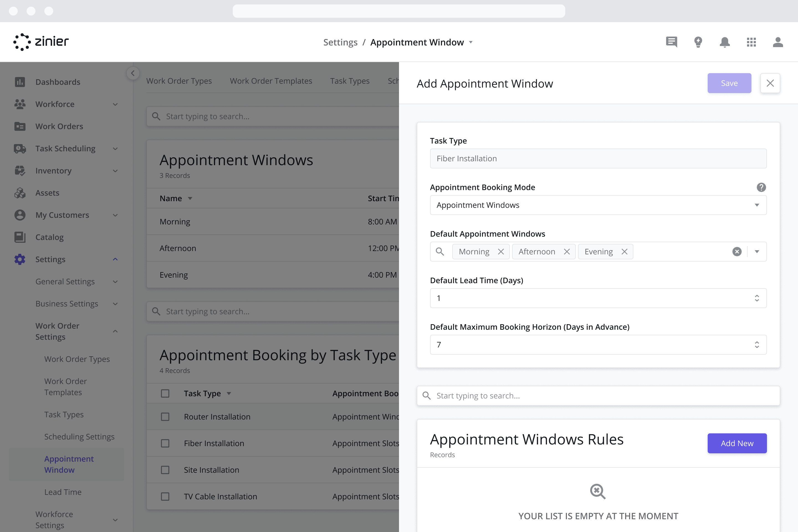Viewport: 798px width, 532px height.
Task: Click the Task Type field Fiber Installation
Action: (598, 158)
